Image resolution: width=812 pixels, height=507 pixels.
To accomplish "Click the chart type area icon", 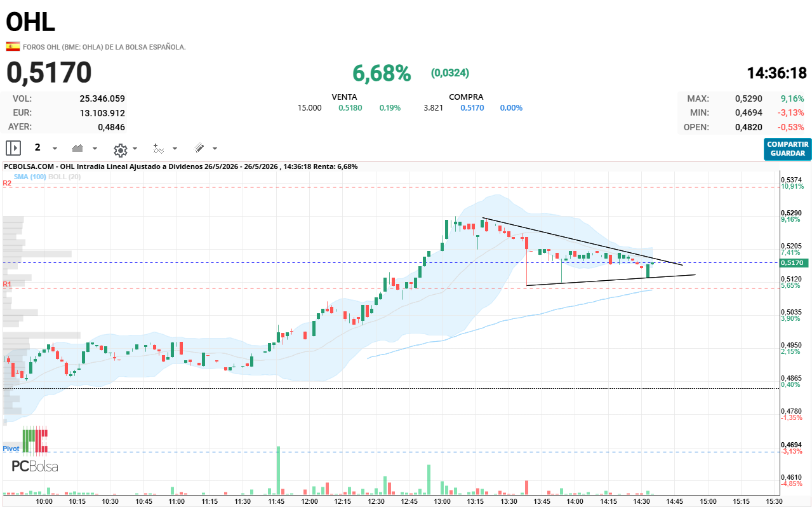I will coord(78,148).
